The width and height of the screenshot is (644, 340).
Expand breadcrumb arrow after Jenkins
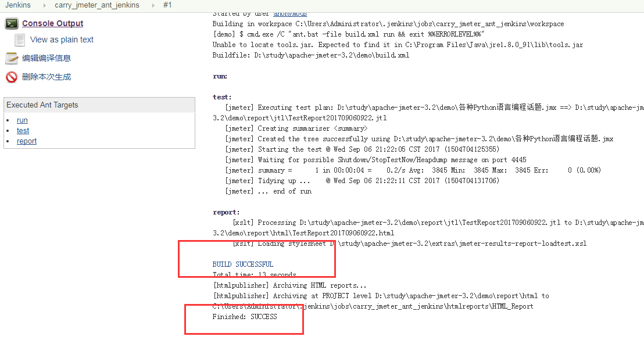[44, 5]
